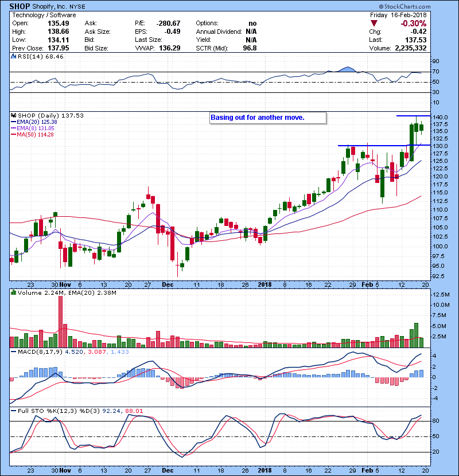Screen dimensions: 459x476
Task: Click the RSI 70 axis level label
Action: (436, 72)
